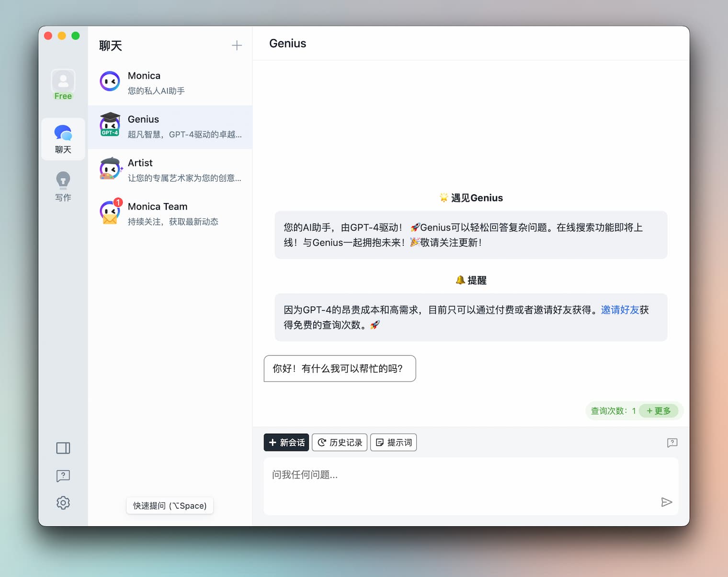Image resolution: width=728 pixels, height=577 pixels.
Task: Focus the 问我任何问题 input field
Action: click(471, 486)
